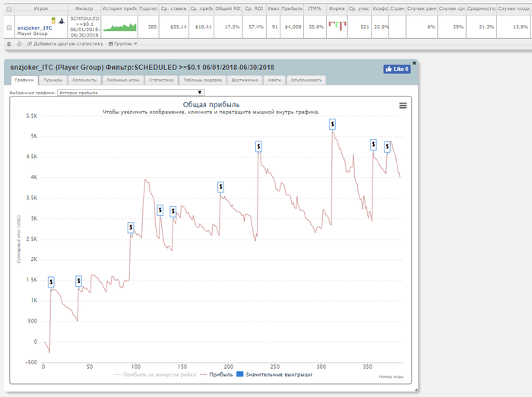
Task: Open the Любимые игры tab
Action: point(123,80)
